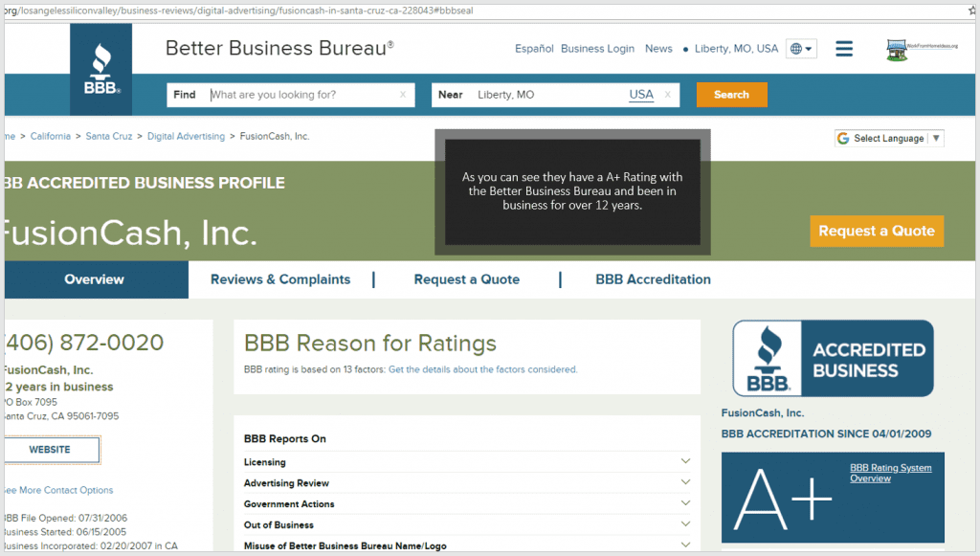The height and width of the screenshot is (556, 980).
Task: Click the browser address bar URL
Action: click(x=238, y=11)
